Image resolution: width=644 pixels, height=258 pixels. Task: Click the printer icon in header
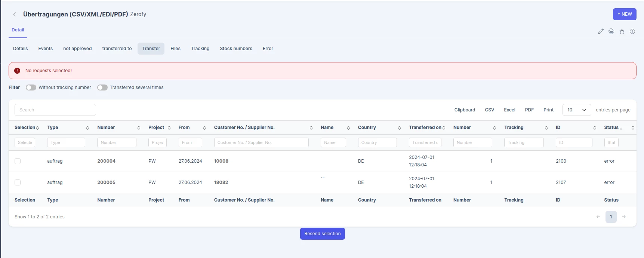[x=611, y=31]
